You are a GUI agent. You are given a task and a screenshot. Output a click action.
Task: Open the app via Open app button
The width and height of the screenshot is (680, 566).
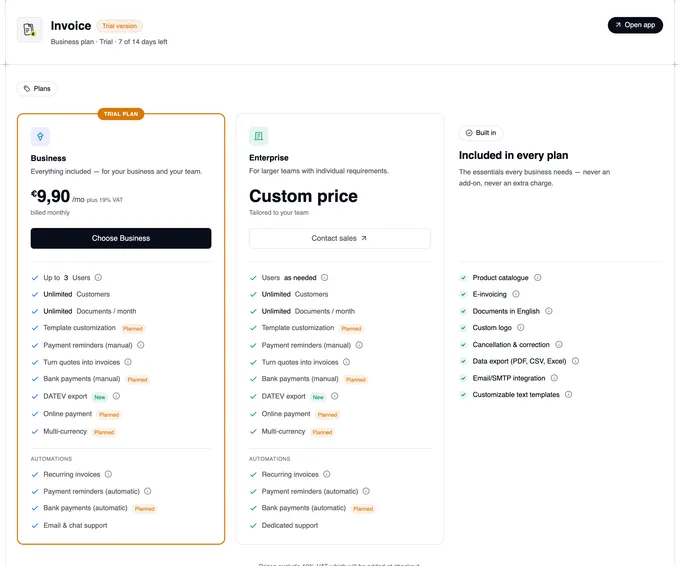[635, 25]
